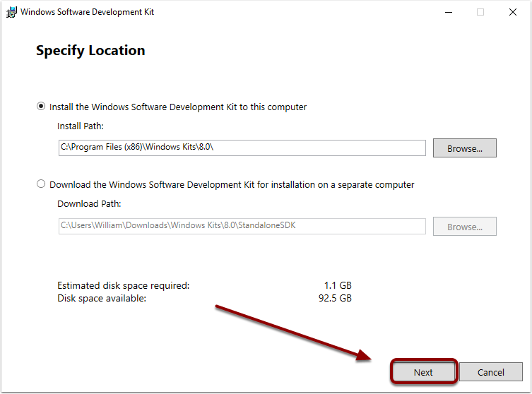Image resolution: width=532 pixels, height=394 pixels.
Task: Click the Specify Location heading
Action: coord(90,51)
